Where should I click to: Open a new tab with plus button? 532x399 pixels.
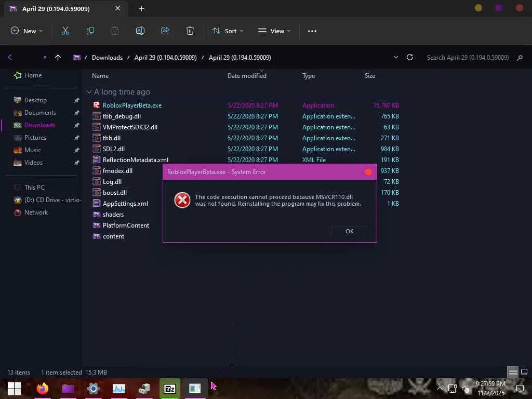(x=142, y=8)
